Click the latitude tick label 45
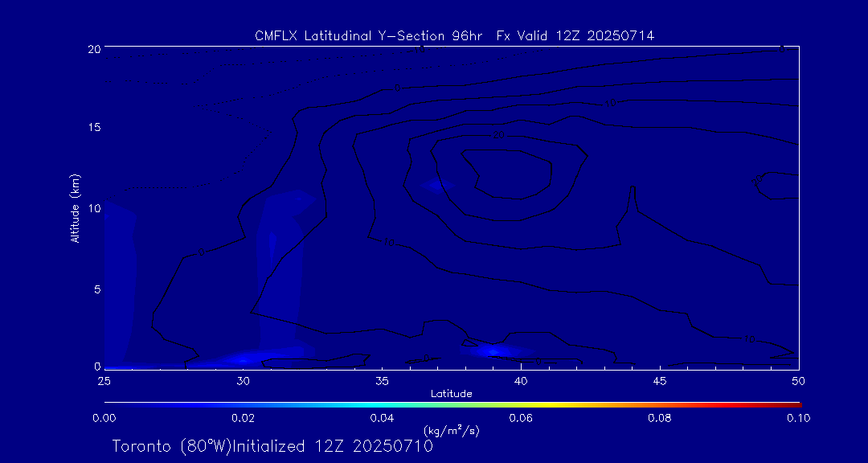The image size is (868, 463). point(660,381)
